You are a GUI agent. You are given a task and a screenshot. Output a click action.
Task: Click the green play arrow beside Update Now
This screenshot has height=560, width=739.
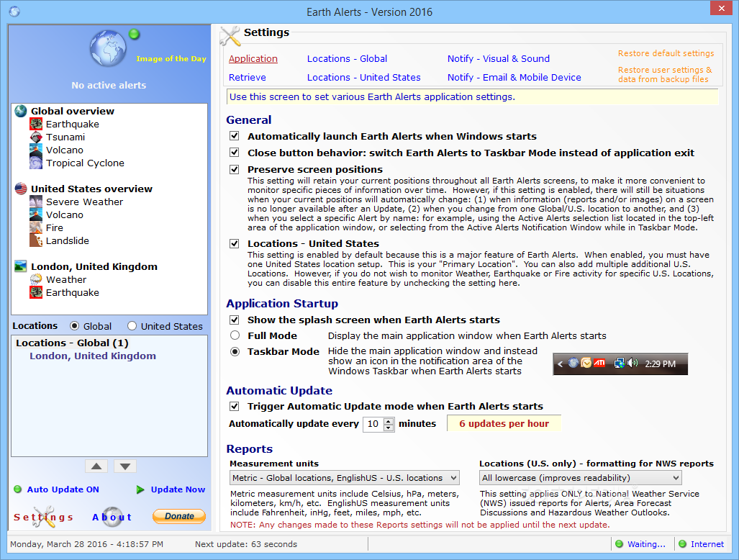click(x=140, y=489)
